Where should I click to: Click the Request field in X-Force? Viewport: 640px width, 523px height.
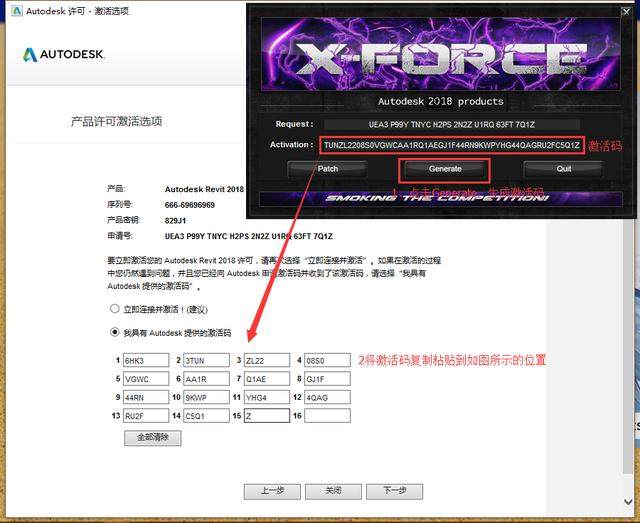451,125
